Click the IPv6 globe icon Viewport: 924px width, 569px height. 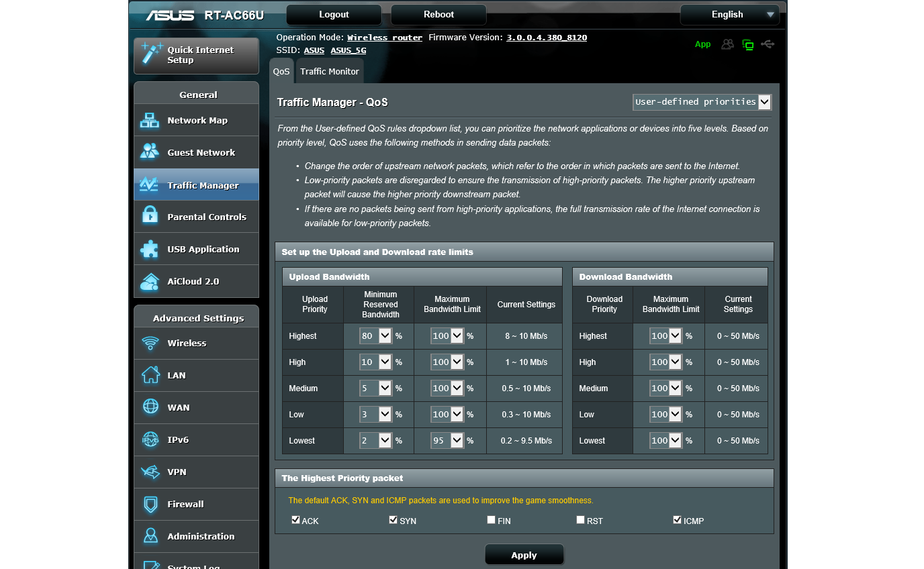(x=150, y=439)
